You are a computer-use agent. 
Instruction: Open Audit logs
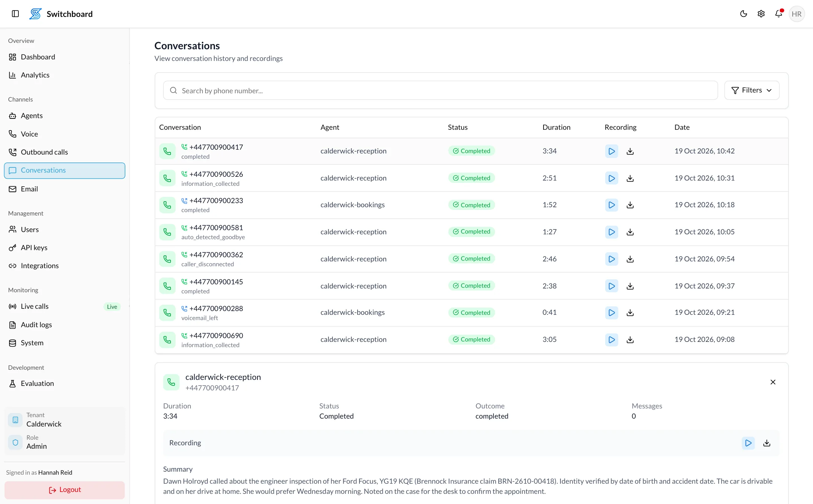click(64, 325)
